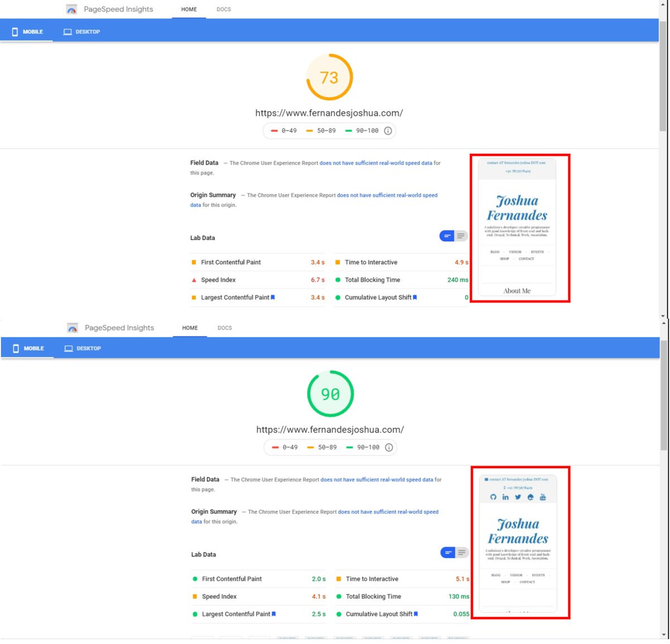Open page screenshot thumbnail in the 73-score report
Viewport: 670px width, 644px height.
pos(517,228)
